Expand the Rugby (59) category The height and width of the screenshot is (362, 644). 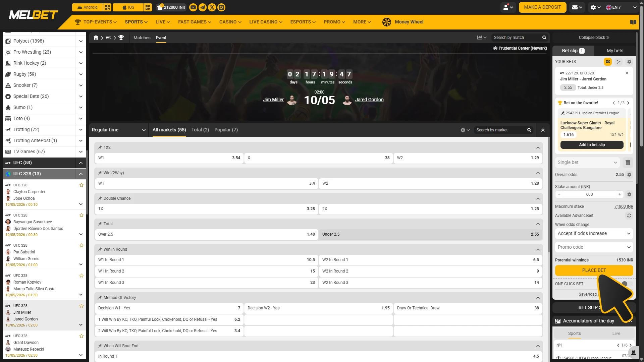pos(81,74)
